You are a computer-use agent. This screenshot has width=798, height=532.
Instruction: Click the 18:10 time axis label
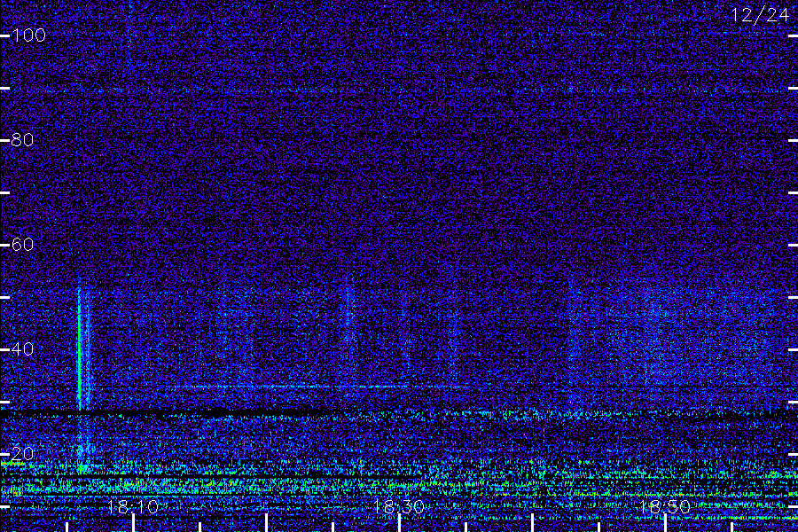point(133,506)
